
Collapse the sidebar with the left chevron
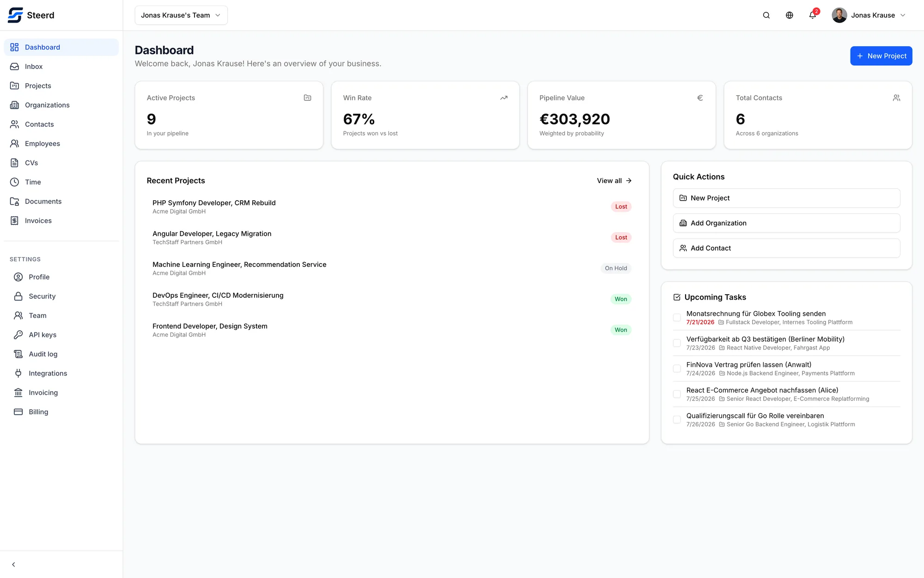point(13,565)
